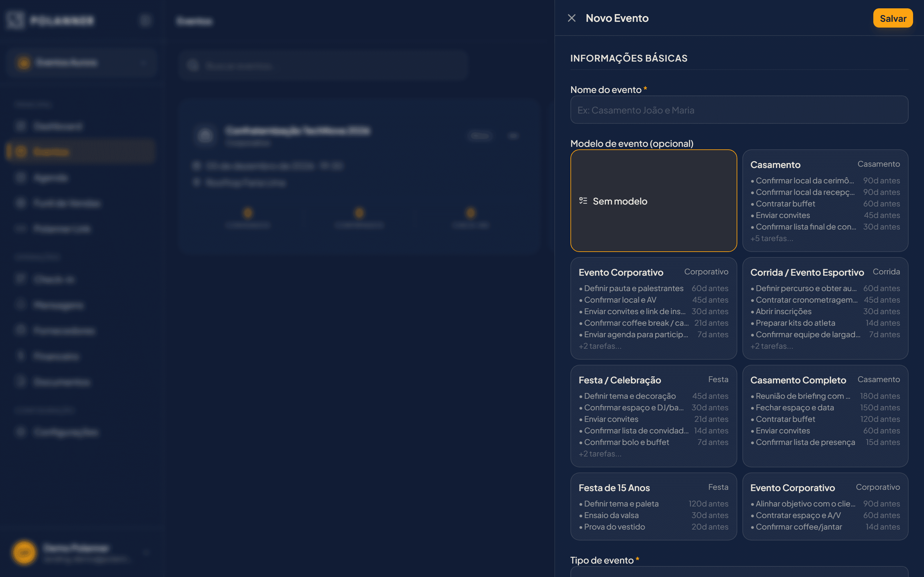924x577 pixels.
Task: Click the blurred search bar icon
Action: 193,66
